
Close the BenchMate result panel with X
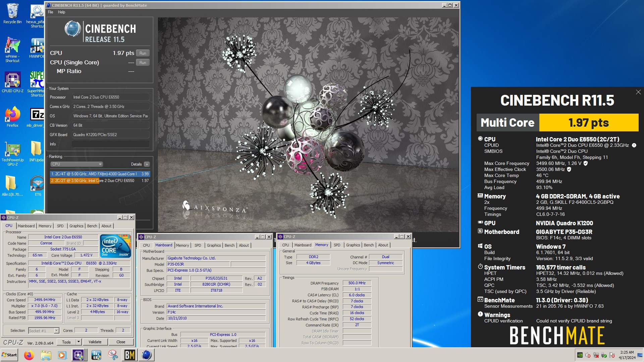point(638,92)
